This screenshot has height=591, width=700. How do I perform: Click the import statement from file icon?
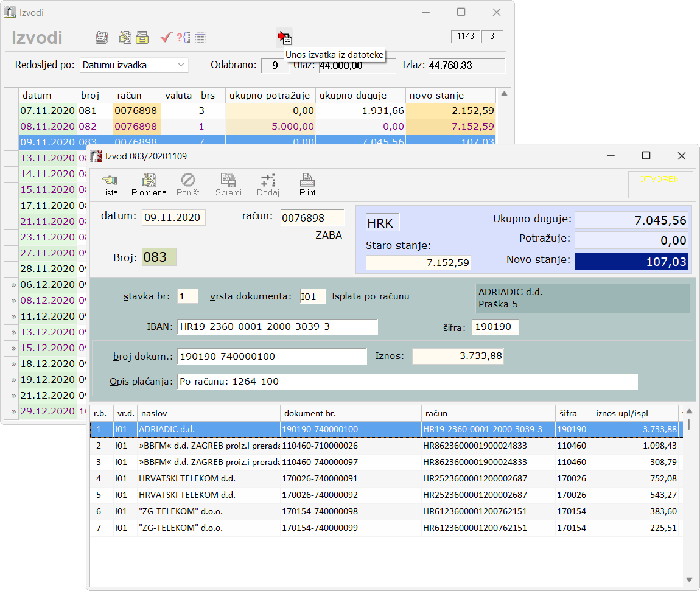[284, 38]
